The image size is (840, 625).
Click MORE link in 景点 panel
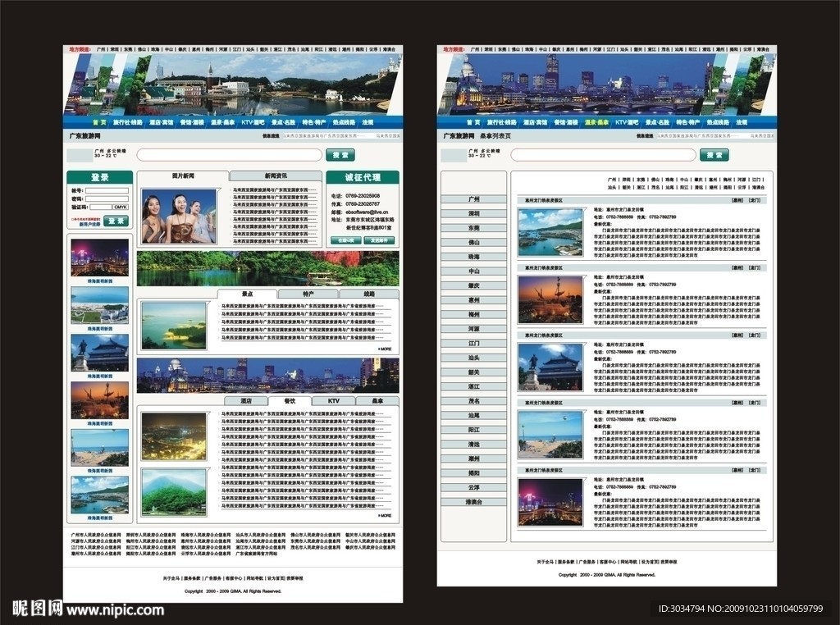pos(386,349)
